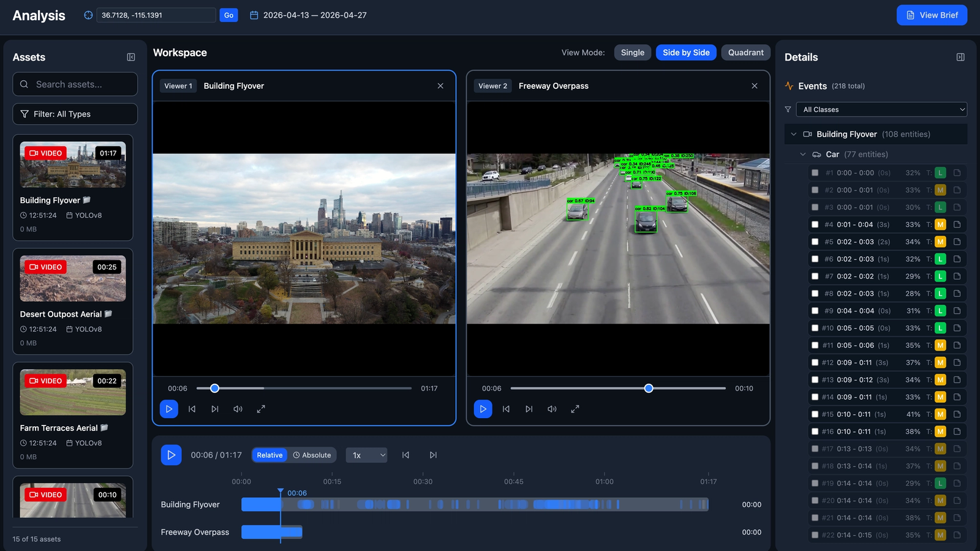The height and width of the screenshot is (551, 980).
Task: Check event #15 0:10 - 0:11 41% checkbox
Action: coord(815,414)
